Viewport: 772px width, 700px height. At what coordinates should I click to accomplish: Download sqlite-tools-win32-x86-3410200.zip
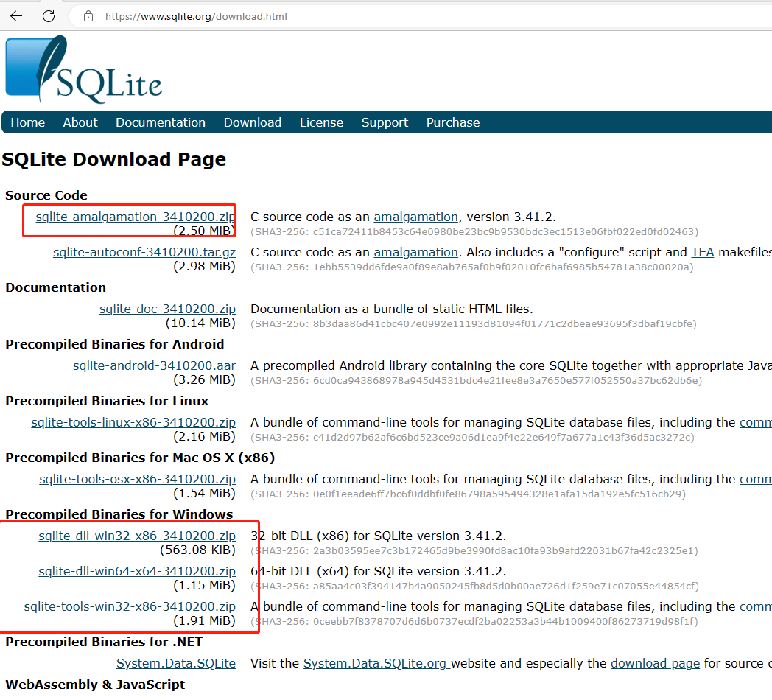(x=130, y=606)
